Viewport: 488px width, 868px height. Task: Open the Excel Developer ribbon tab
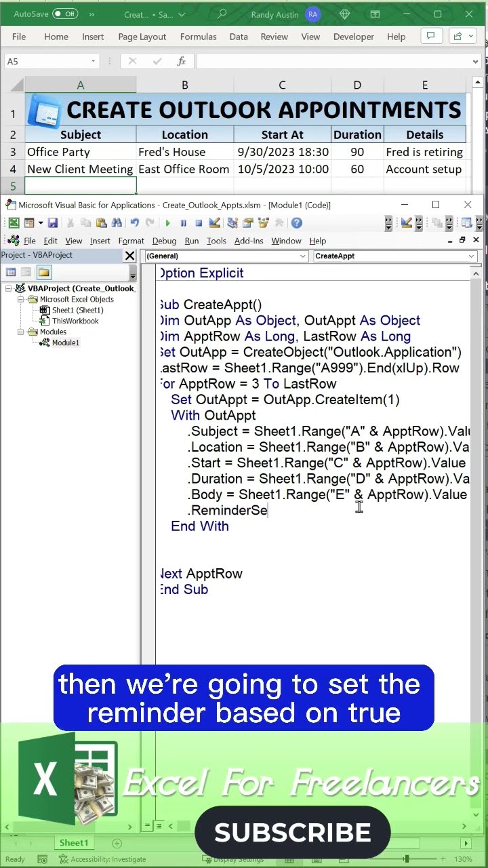[x=353, y=37]
